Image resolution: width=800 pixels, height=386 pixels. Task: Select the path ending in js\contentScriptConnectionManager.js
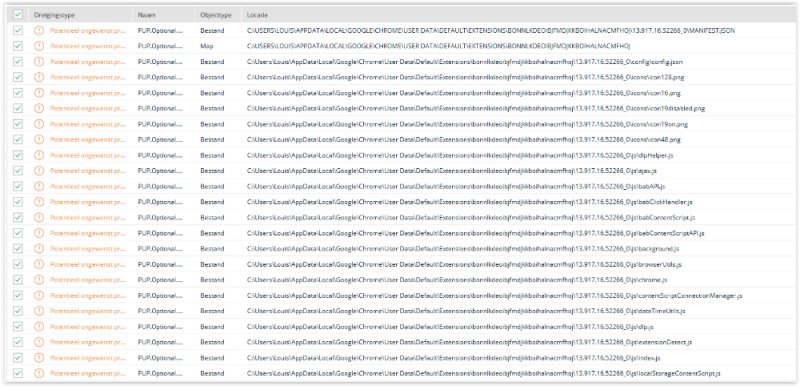(494, 296)
